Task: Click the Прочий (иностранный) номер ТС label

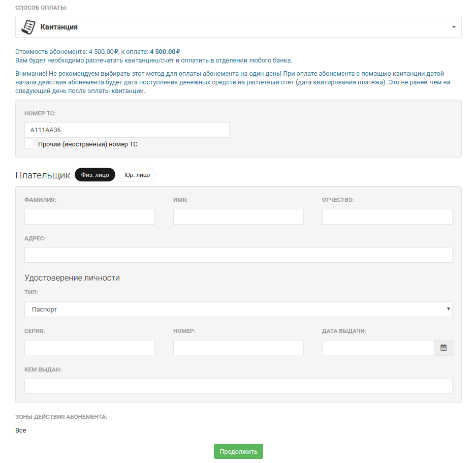Action: pos(88,144)
